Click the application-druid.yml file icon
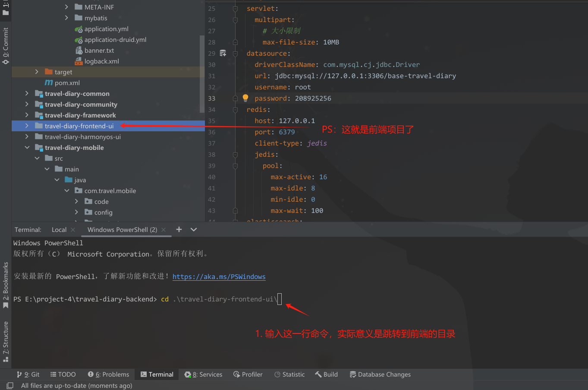The width and height of the screenshot is (588, 390). click(x=79, y=40)
